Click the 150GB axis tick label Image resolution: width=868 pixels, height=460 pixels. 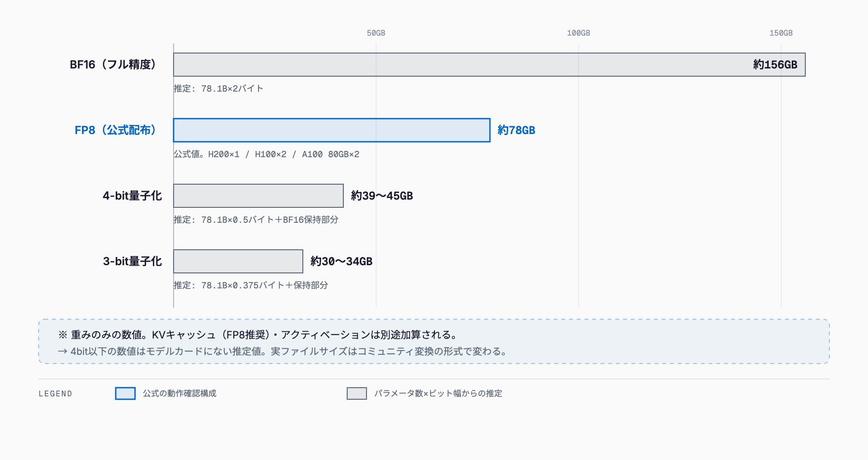point(781,33)
